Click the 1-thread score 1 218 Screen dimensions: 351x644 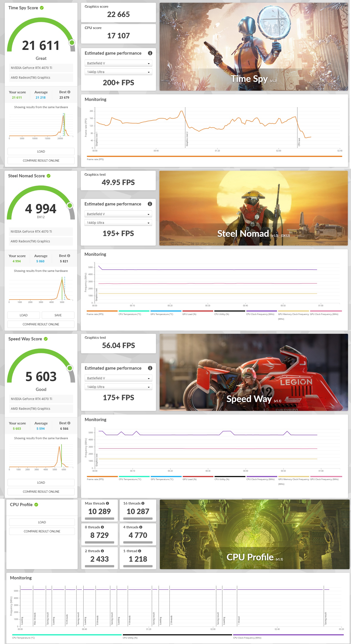coord(138,559)
